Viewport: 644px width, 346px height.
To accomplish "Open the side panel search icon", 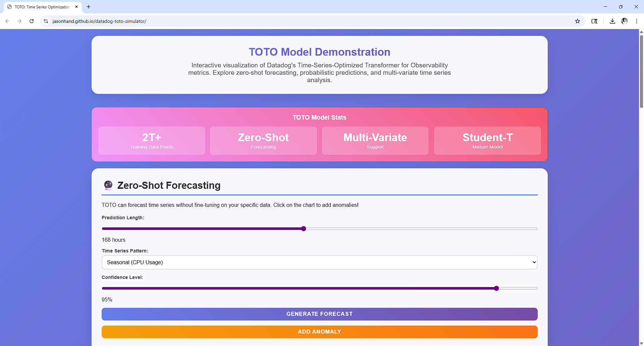I will tap(594, 21).
